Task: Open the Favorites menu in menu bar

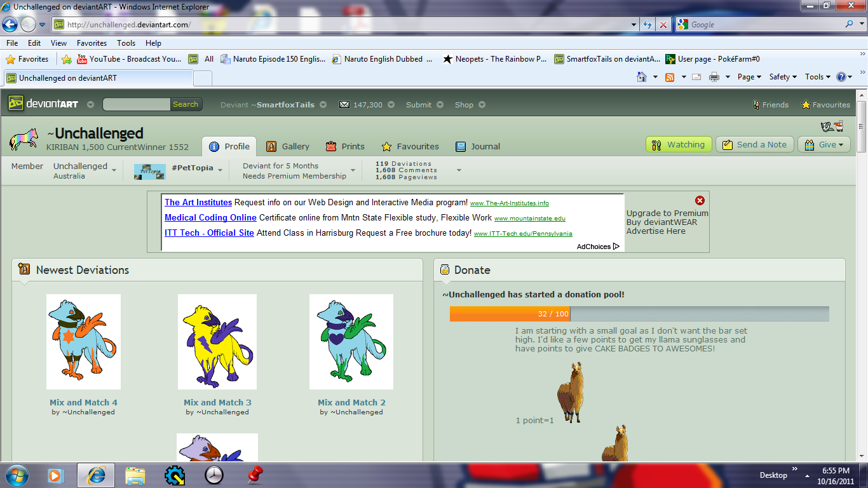Action: (x=92, y=43)
